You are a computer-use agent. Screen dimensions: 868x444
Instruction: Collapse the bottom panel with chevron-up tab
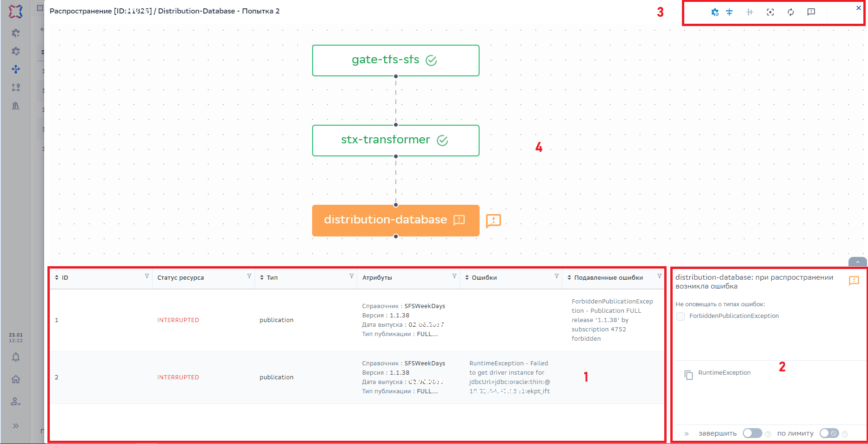[x=857, y=262]
